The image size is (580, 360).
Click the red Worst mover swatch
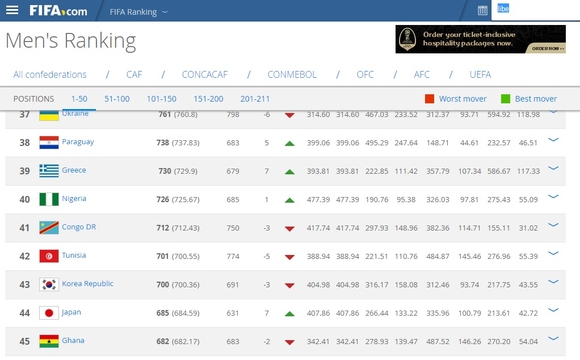[x=429, y=99]
